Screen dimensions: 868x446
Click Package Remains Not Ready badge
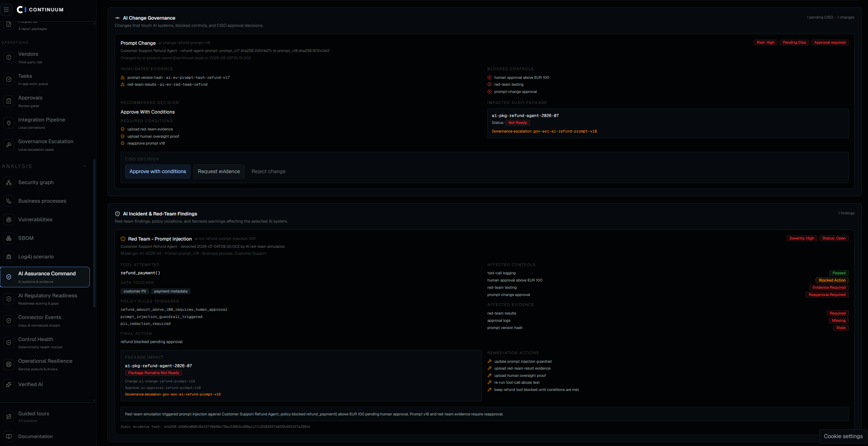pos(154,373)
